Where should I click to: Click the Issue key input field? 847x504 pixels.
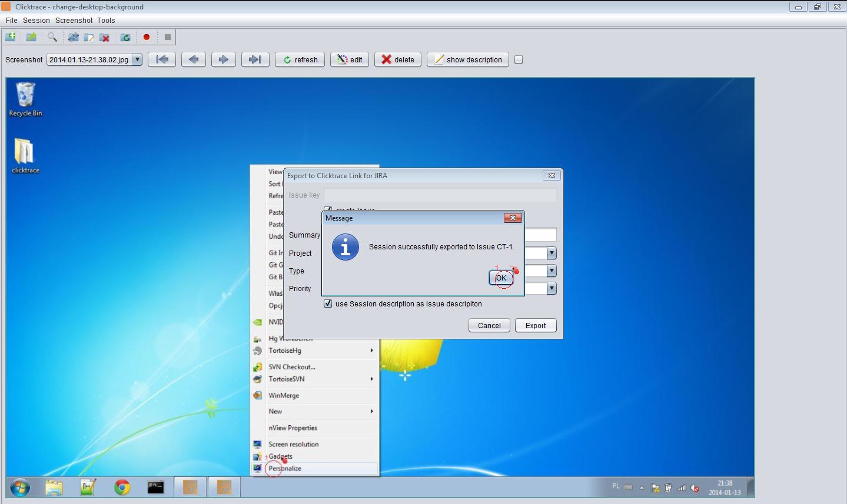coord(440,195)
